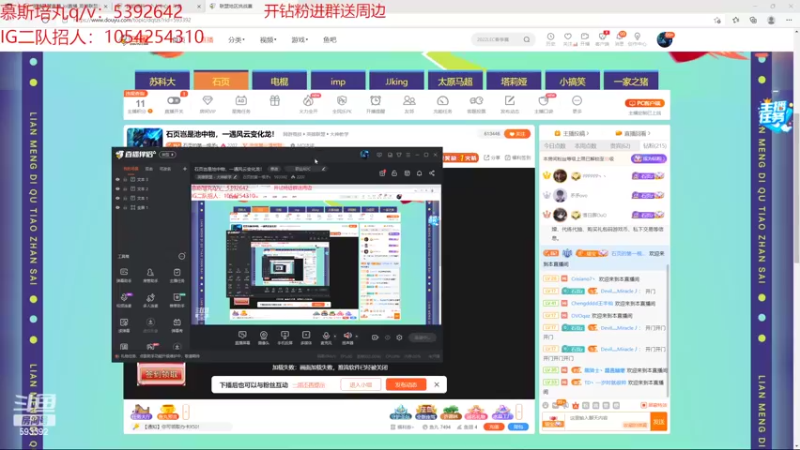Click the browser favorites star icon
Screen dimensions: 800x450
click(x=735, y=20)
